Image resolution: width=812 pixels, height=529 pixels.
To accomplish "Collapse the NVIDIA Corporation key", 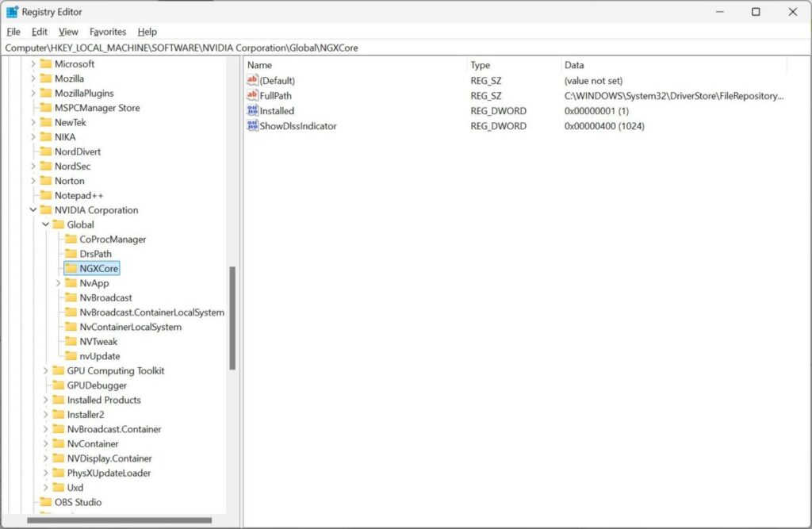I will 33,210.
